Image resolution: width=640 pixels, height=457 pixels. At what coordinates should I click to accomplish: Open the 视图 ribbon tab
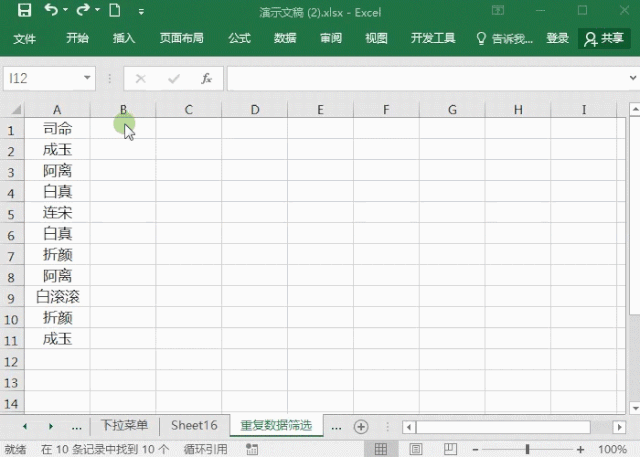pos(376,38)
